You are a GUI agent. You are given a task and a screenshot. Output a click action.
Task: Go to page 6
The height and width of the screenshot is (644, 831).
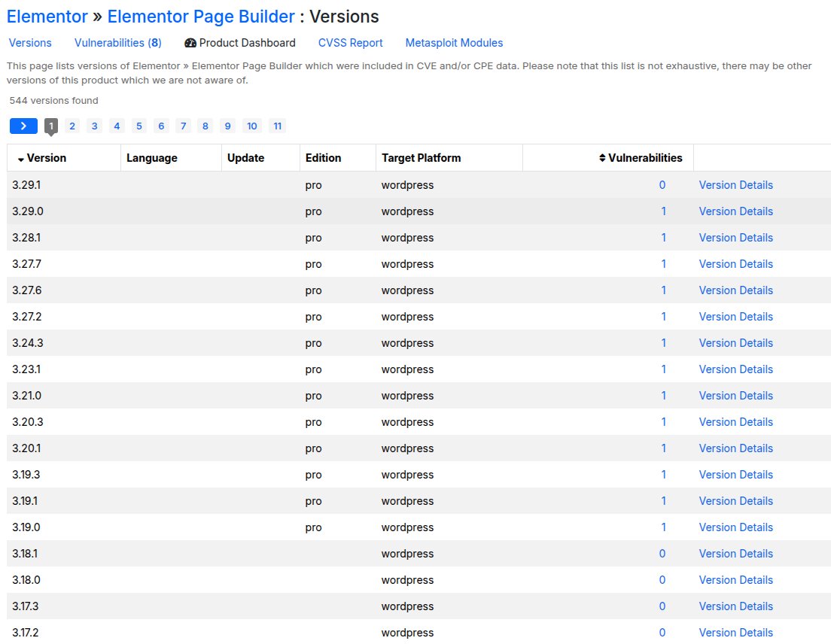[161, 126]
